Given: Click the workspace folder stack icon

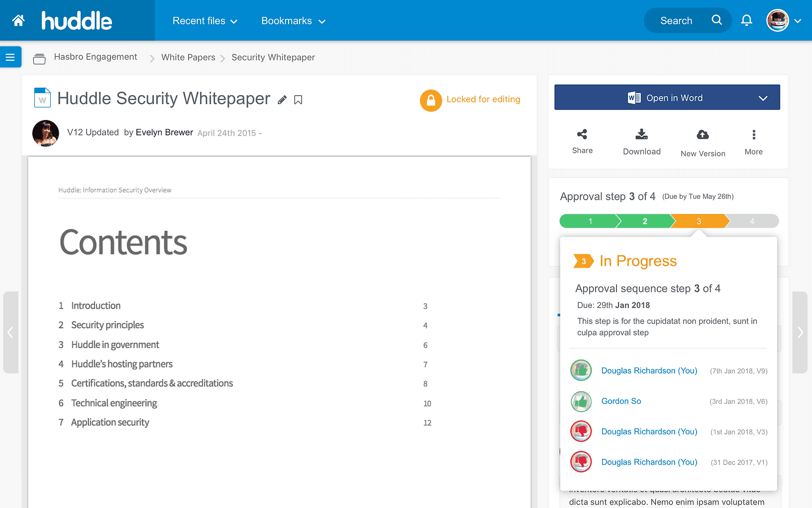Looking at the screenshot, I should pos(39,58).
